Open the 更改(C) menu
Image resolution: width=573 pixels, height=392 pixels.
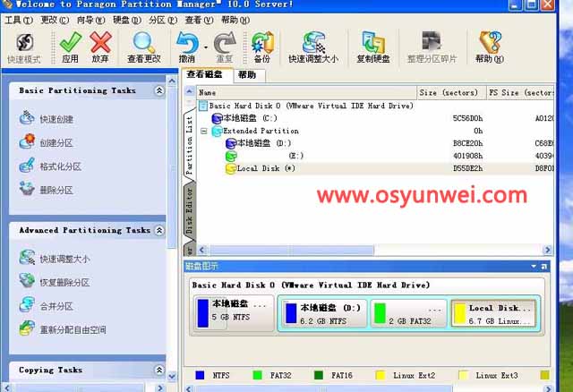tap(55, 20)
